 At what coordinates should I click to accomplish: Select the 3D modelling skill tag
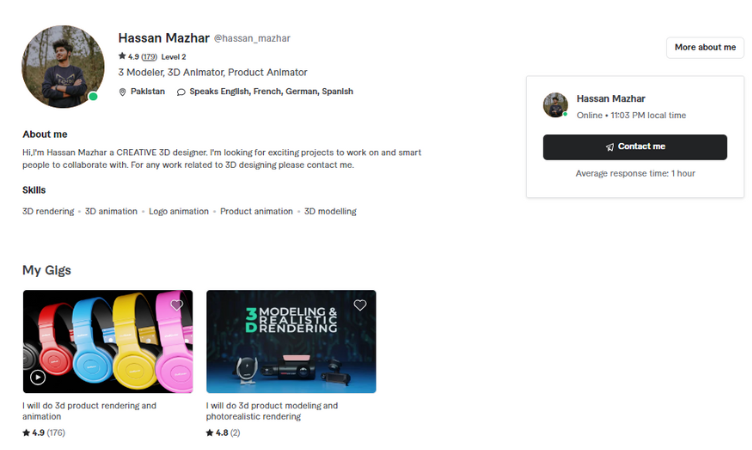pyautogui.click(x=330, y=212)
